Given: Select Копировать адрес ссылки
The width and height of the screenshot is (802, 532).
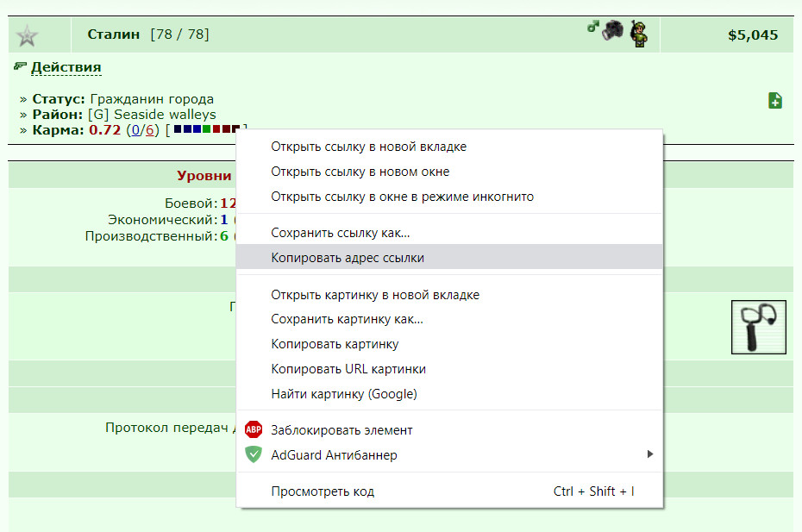Looking at the screenshot, I should point(449,257).
